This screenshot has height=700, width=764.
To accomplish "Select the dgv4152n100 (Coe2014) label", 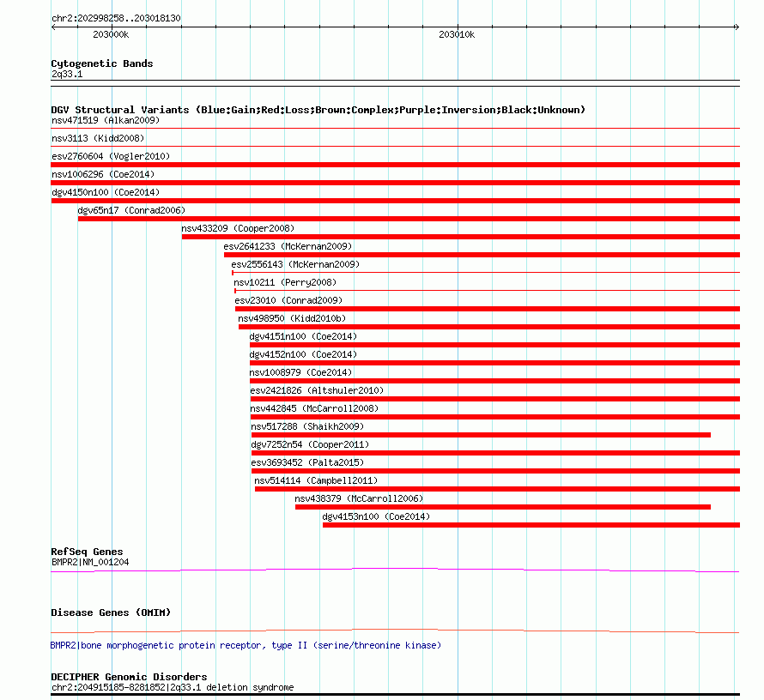I will point(303,354).
